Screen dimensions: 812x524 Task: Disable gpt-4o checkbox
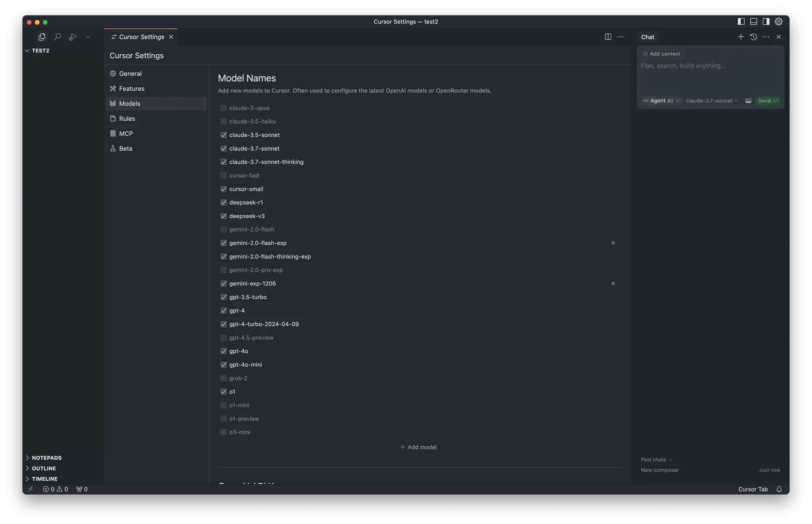click(x=224, y=351)
